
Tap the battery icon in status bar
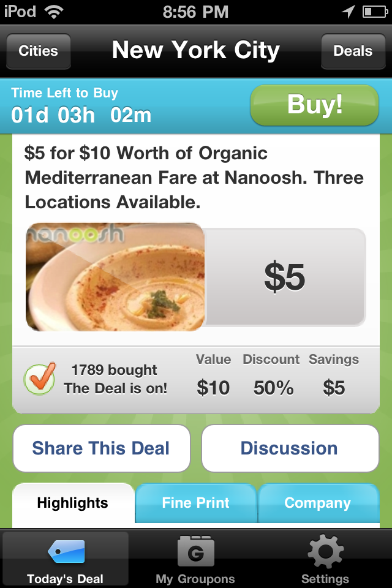pos(374,12)
